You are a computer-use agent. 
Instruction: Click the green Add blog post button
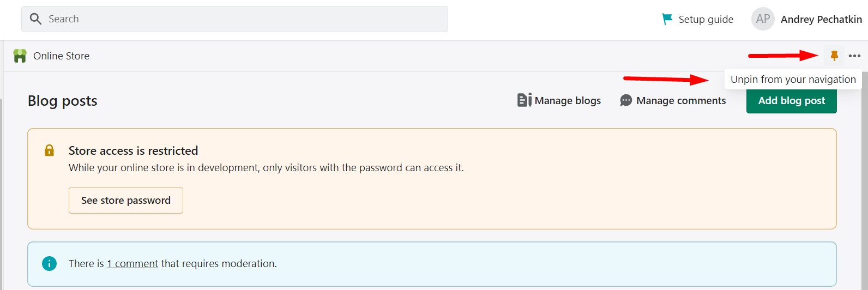click(x=791, y=101)
